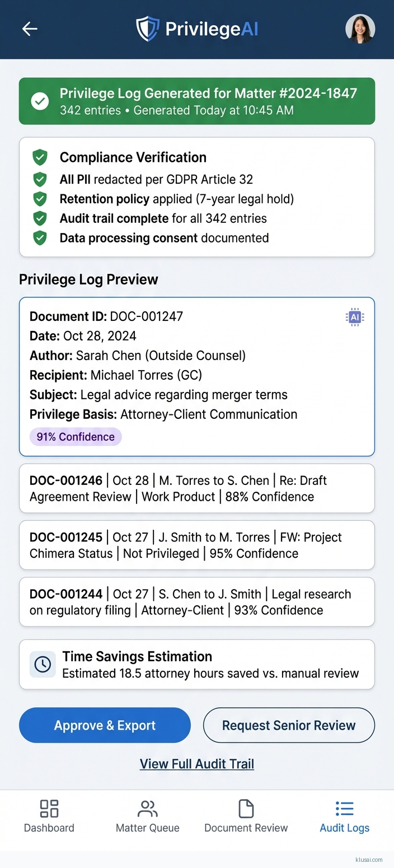Click the Audit trail complete shield check
The width and height of the screenshot is (394, 868).
tap(40, 218)
